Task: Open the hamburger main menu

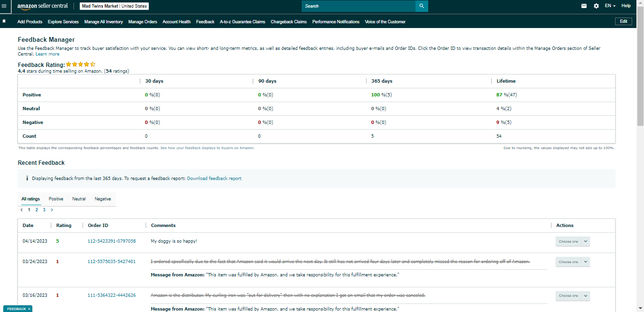Action: (x=4, y=6)
